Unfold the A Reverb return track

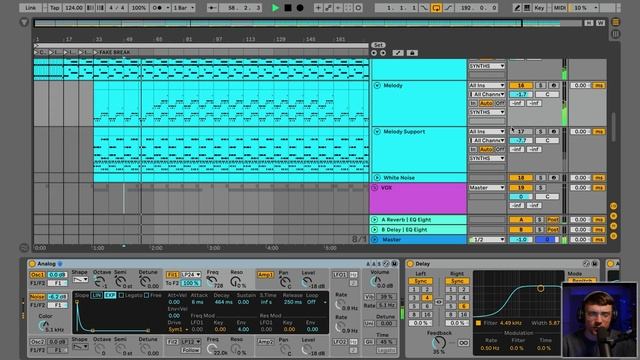coord(375,220)
